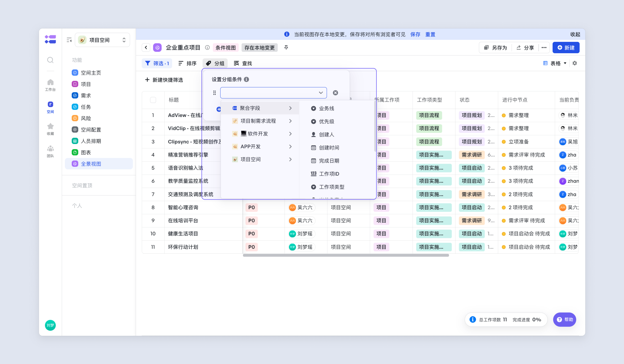
Task: Tick the select-all checkbox in table header
Action: [x=153, y=100]
